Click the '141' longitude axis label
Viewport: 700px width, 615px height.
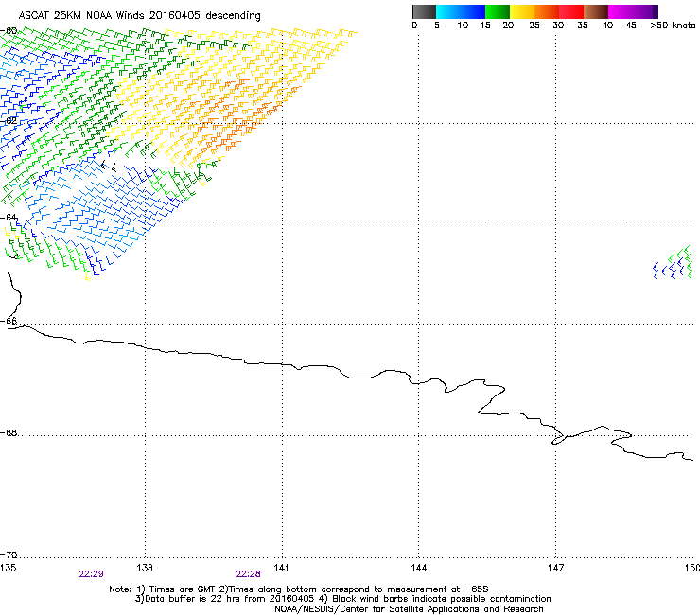click(x=281, y=568)
